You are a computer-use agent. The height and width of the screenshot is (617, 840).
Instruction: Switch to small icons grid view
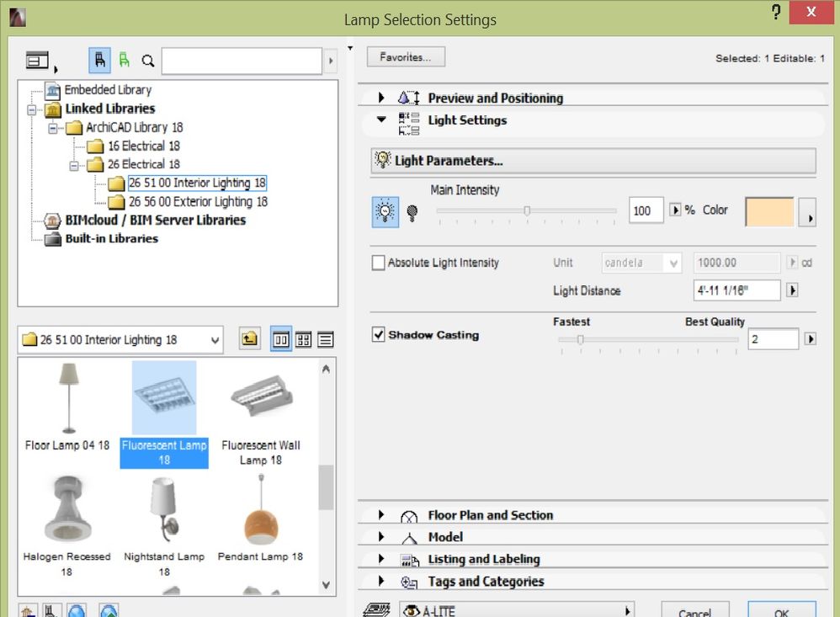coord(303,339)
